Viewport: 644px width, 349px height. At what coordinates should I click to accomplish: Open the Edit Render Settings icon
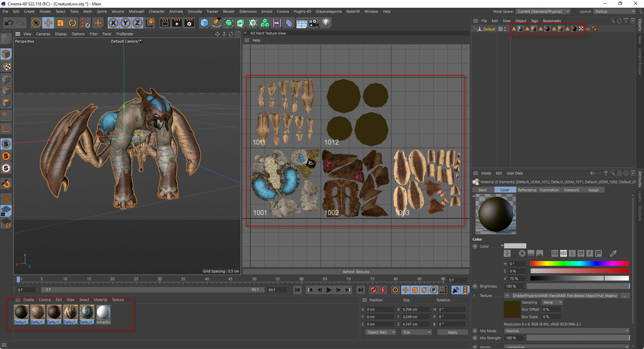[189, 23]
